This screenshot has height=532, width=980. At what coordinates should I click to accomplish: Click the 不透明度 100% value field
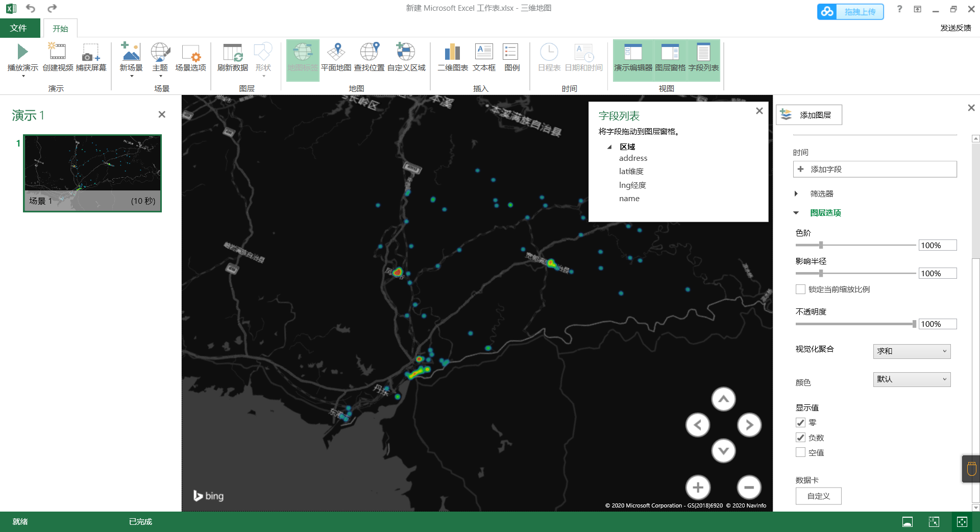click(938, 324)
